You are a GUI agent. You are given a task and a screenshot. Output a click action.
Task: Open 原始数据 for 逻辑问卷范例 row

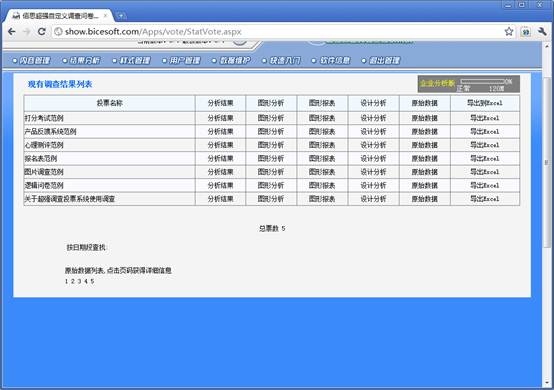click(425, 185)
